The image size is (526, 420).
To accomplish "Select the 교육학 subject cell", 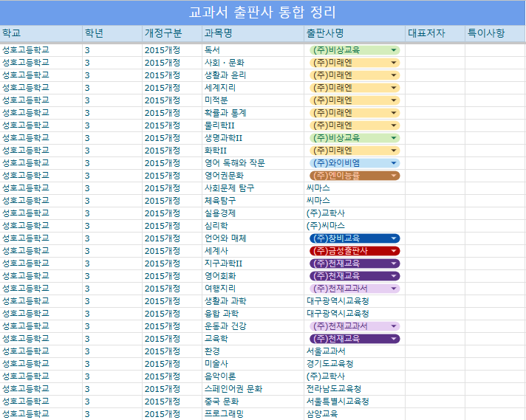I will point(253,339).
